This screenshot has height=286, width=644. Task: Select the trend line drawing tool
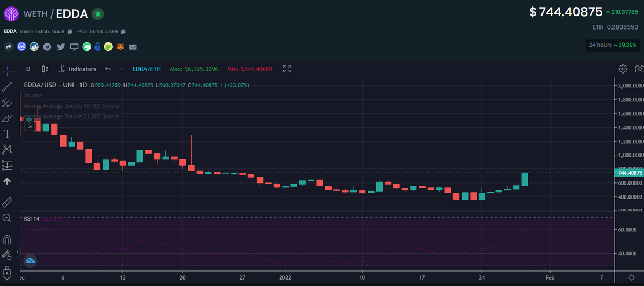pyautogui.click(x=8, y=86)
